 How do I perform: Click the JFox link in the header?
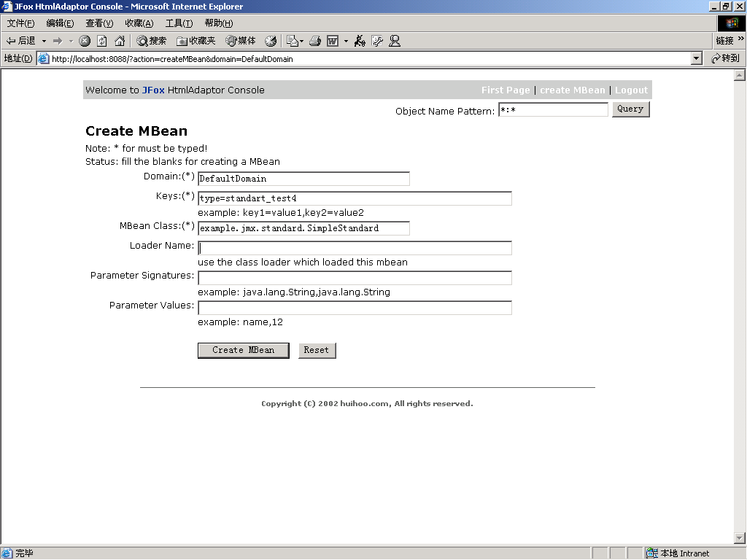click(153, 90)
